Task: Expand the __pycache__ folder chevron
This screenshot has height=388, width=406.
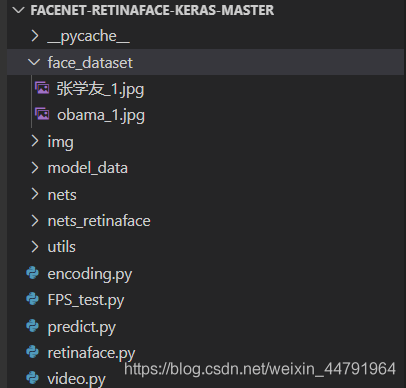Action: 35,36
